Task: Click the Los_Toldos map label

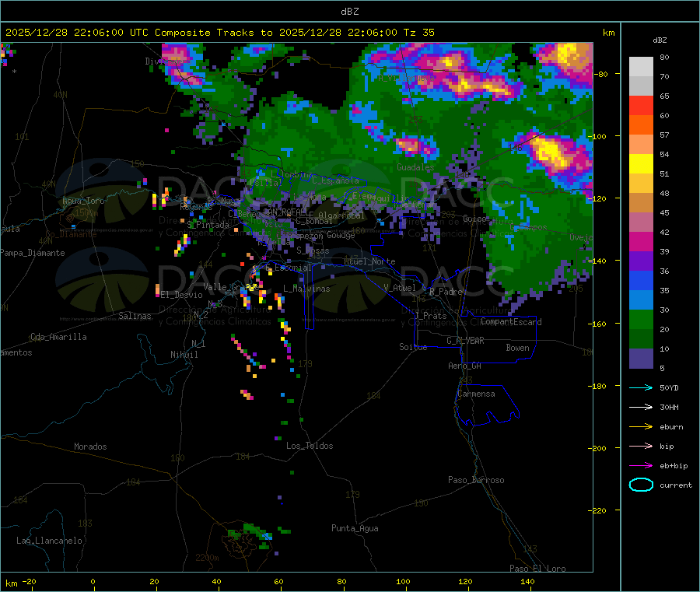Action: pos(310,446)
